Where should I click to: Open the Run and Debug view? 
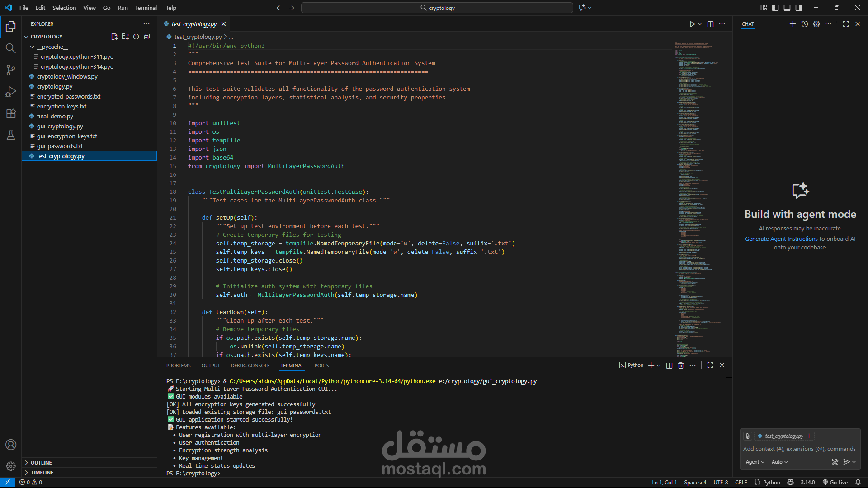pos(11,92)
